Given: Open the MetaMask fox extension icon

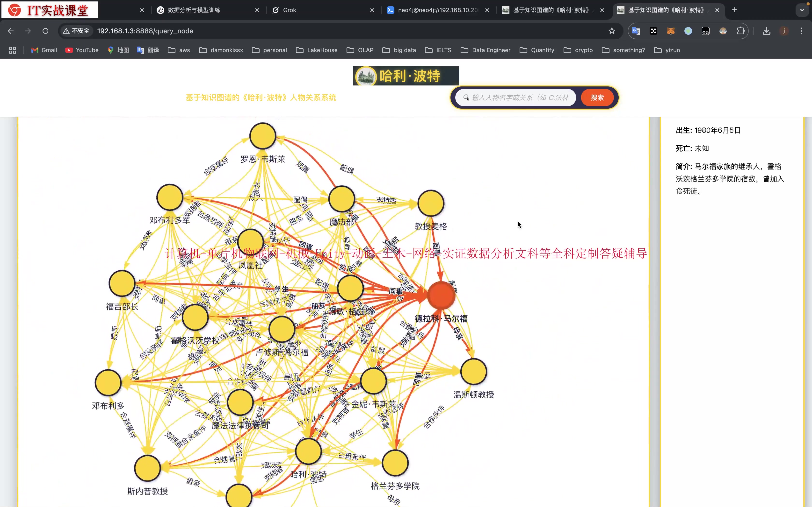Looking at the screenshot, I should [670, 31].
